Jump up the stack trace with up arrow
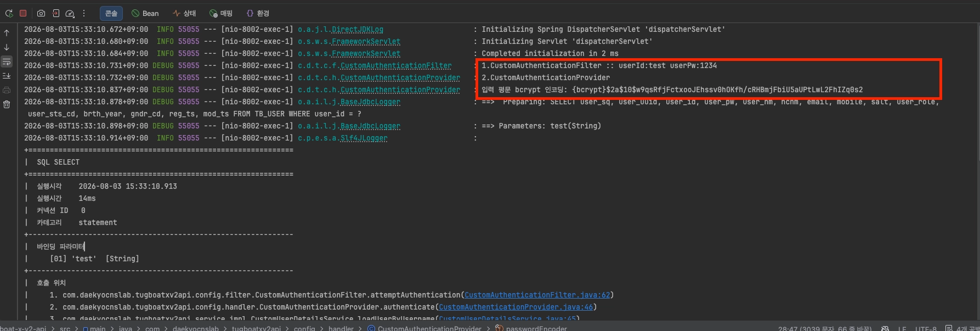This screenshot has height=331, width=980. click(x=7, y=33)
